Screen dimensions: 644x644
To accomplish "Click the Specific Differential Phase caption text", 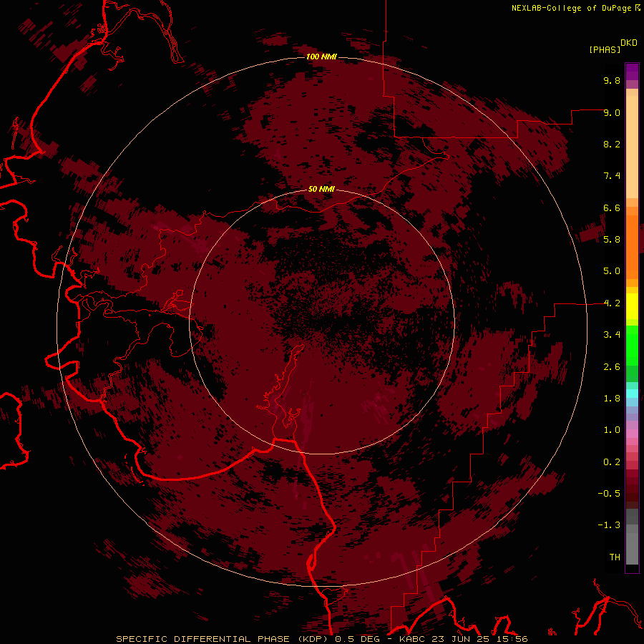I will click(322, 639).
